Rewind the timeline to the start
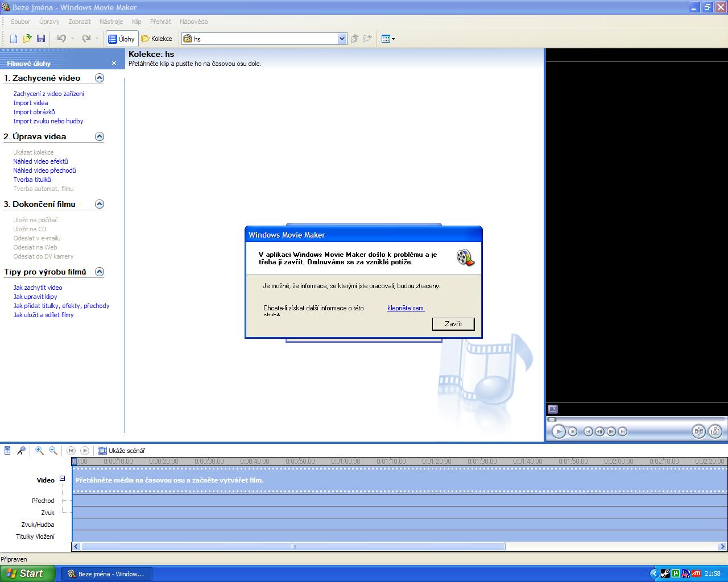The width and height of the screenshot is (728, 582). (x=71, y=451)
